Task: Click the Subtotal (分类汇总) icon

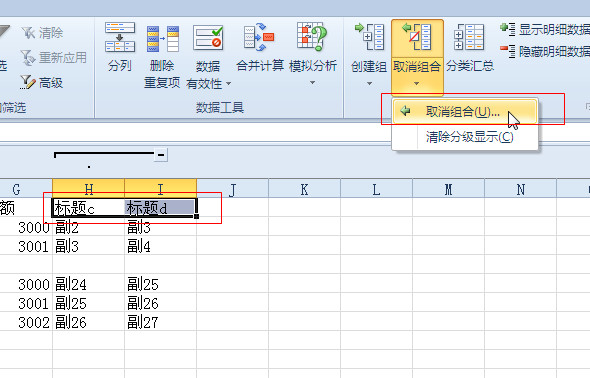Action: point(469,37)
